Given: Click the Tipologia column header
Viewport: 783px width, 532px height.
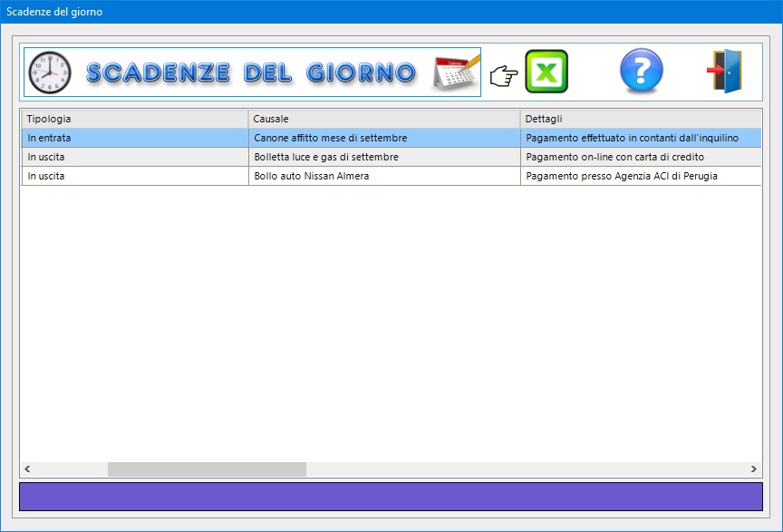Looking at the screenshot, I should click(x=135, y=119).
